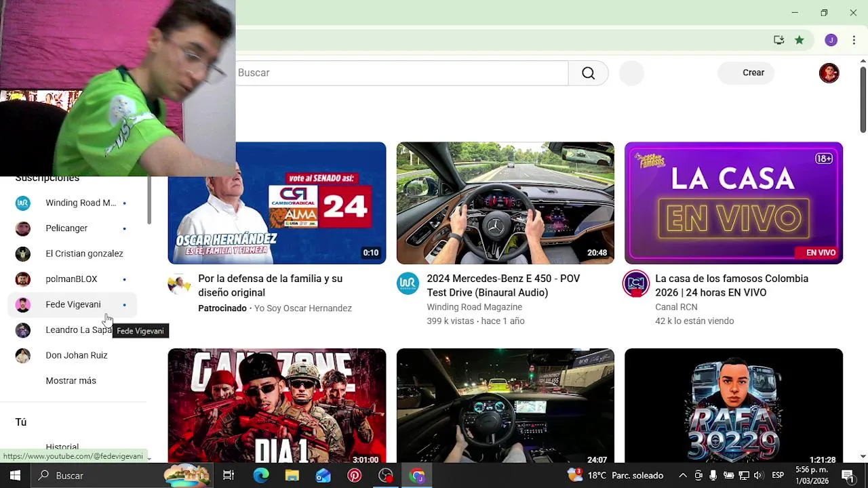Click the microphone tray icon
This screenshot has height=488, width=868.
tap(713, 476)
